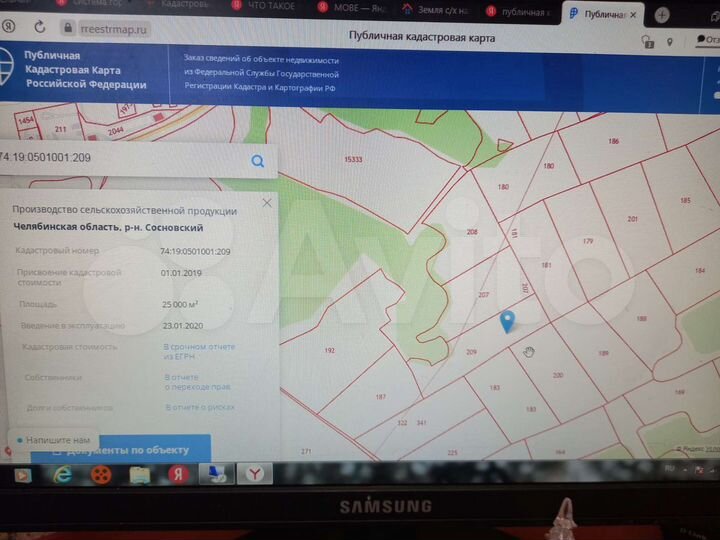720x540 pixels.
Task: Follow the "В отчете о переходе прав" link
Action: coord(197,382)
